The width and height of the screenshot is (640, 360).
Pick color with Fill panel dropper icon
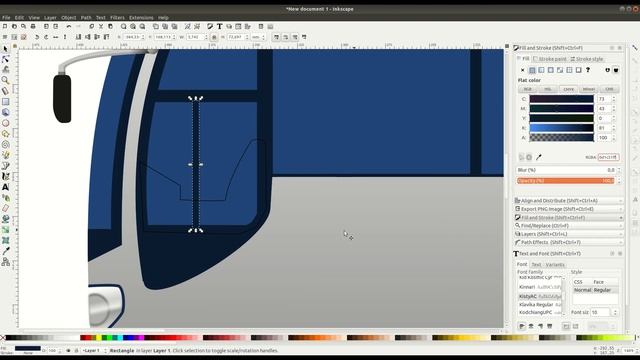tap(539, 157)
